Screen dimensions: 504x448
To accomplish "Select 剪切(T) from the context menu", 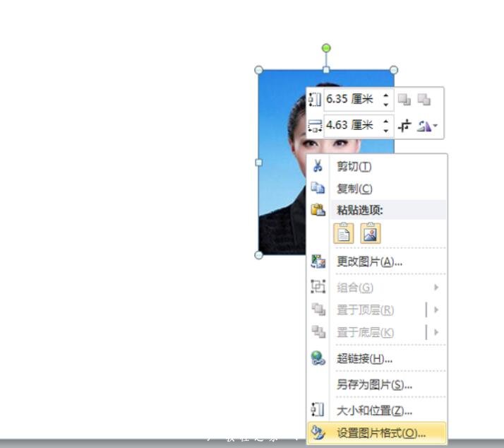I will (x=354, y=167).
